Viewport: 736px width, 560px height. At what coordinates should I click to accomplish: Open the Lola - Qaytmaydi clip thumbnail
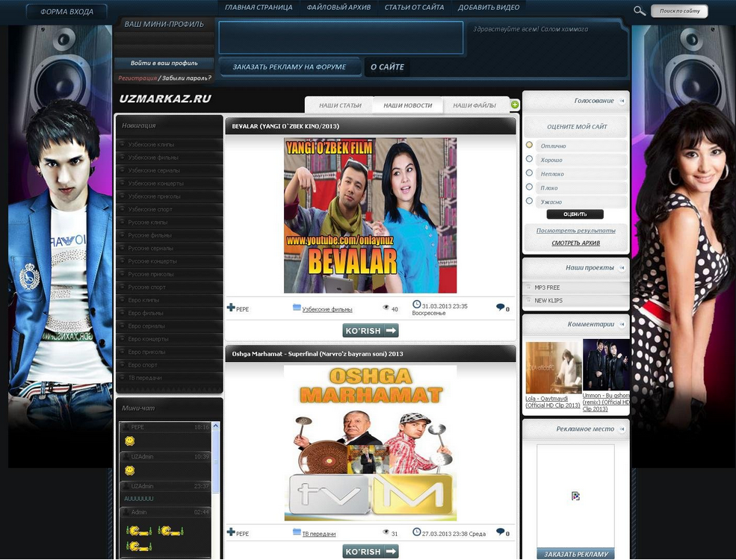click(554, 367)
